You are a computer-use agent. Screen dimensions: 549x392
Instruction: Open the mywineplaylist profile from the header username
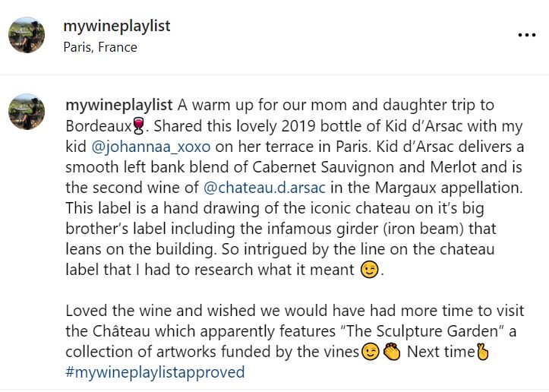click(118, 26)
